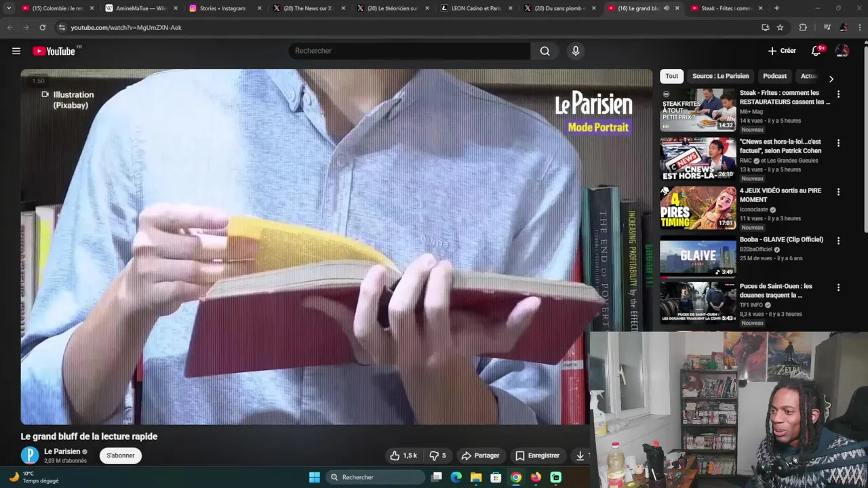Open YouTube notifications bell
This screenshot has height=488, width=868.
pos(816,51)
